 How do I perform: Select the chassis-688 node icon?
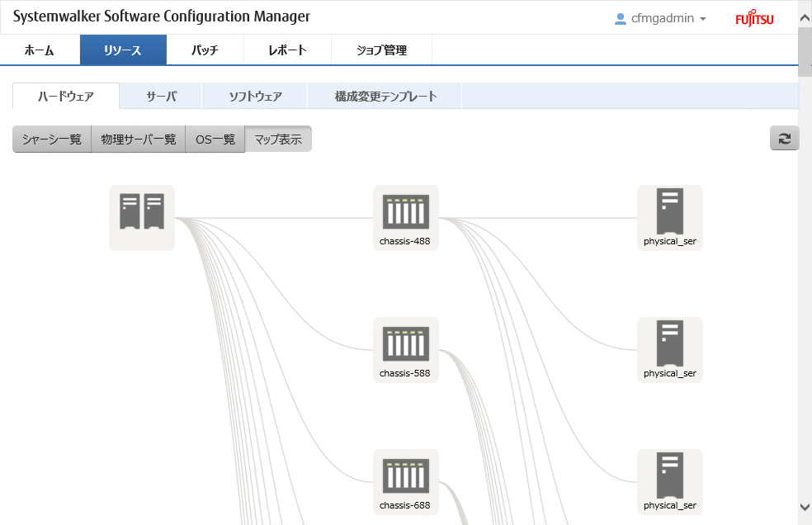[x=406, y=476]
